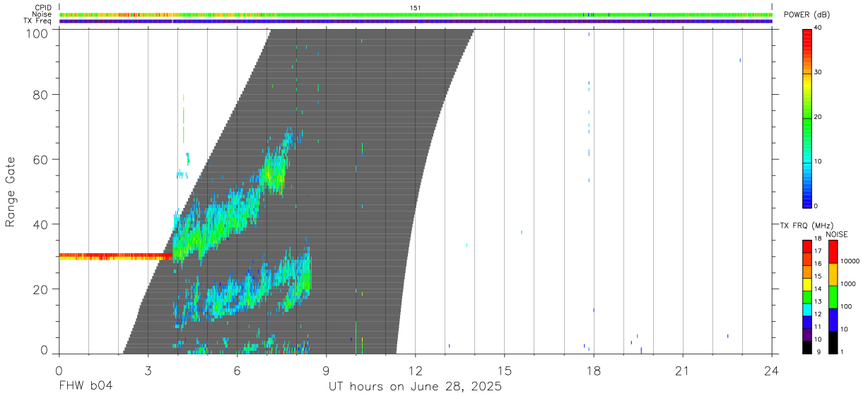
Task: Click the "POWER (dB)" legend title
Action: (807, 15)
